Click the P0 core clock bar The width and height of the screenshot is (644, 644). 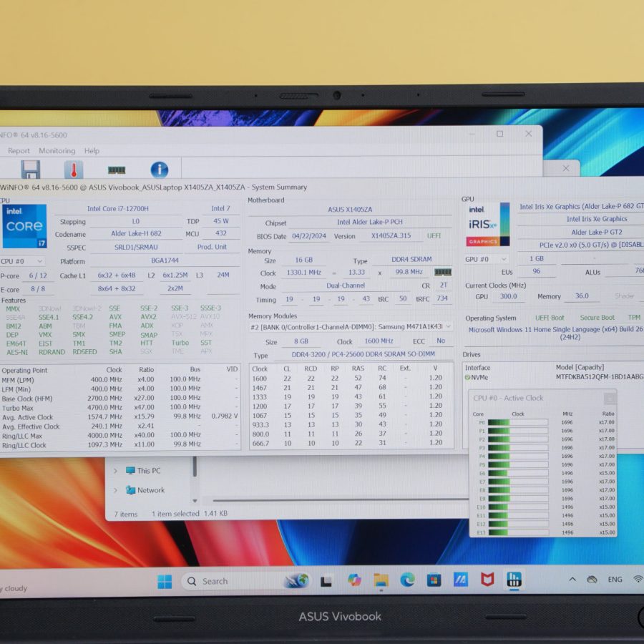pos(518,422)
